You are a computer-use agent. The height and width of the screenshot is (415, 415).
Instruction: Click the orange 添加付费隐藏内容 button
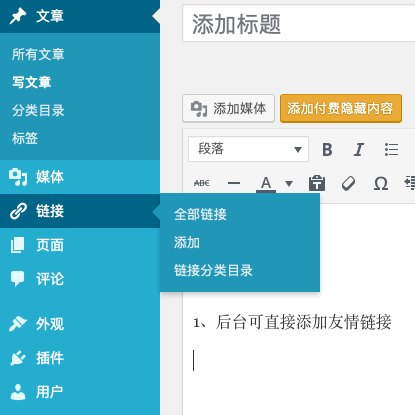pyautogui.click(x=341, y=108)
